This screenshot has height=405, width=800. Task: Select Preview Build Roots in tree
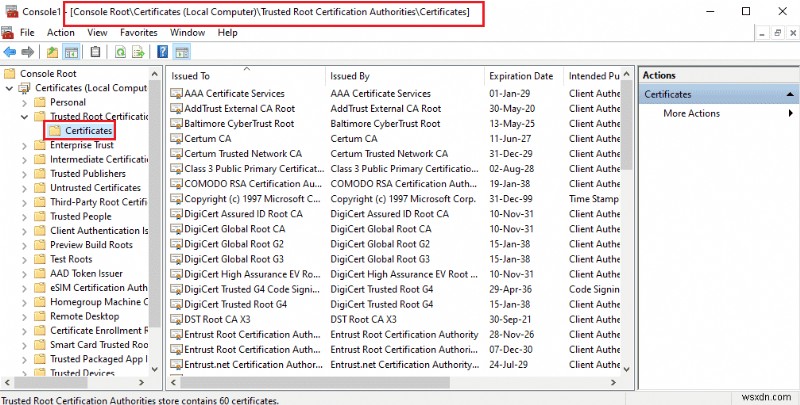(x=91, y=245)
